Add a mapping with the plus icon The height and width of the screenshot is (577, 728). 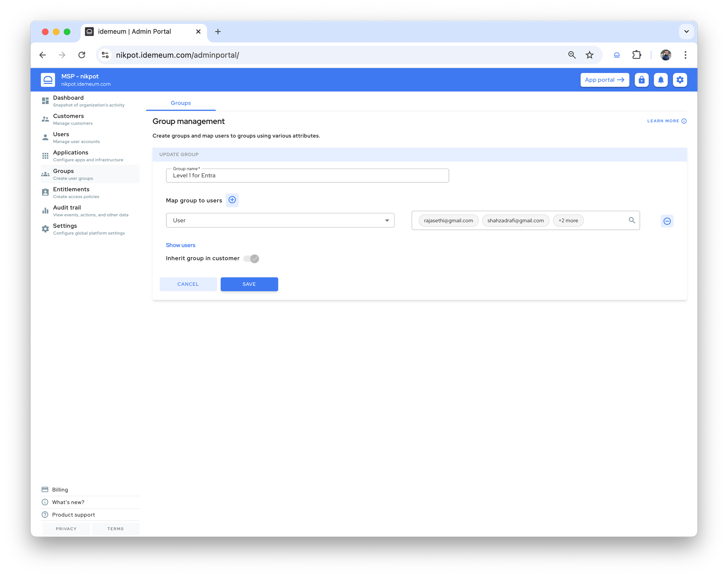point(232,200)
